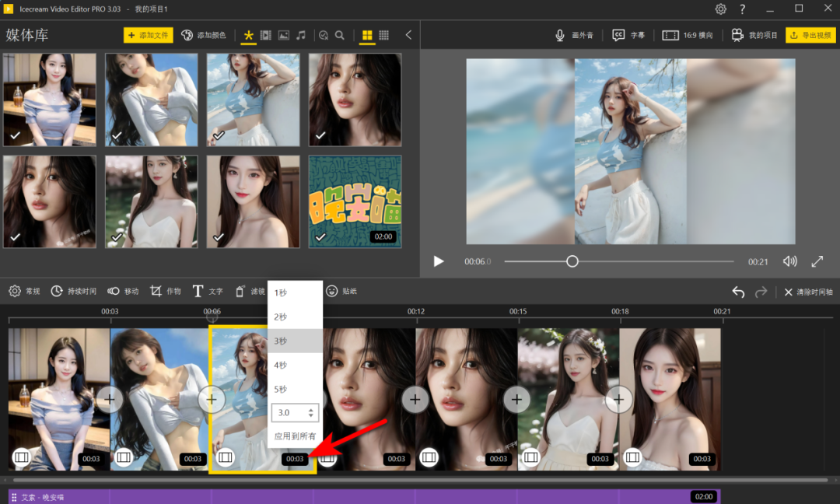This screenshot has height=504, width=840.
Task: Click 添加颜色 add color palette button
Action: (x=204, y=35)
